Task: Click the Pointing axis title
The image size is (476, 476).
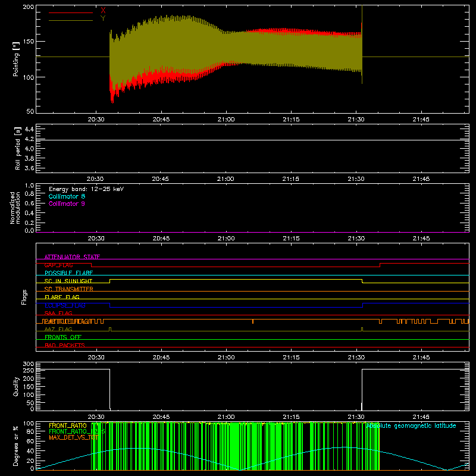Action: 16,59
